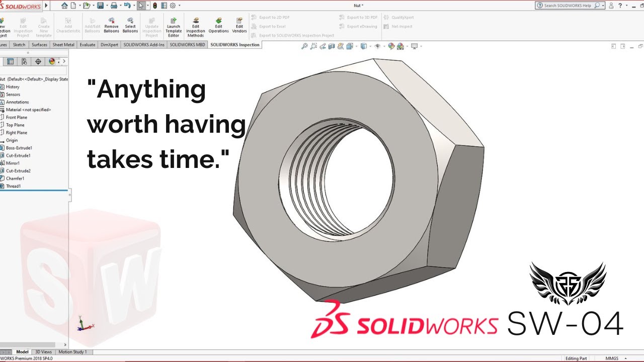Print using the printer icon
The width and height of the screenshot is (644, 362).
[114, 6]
